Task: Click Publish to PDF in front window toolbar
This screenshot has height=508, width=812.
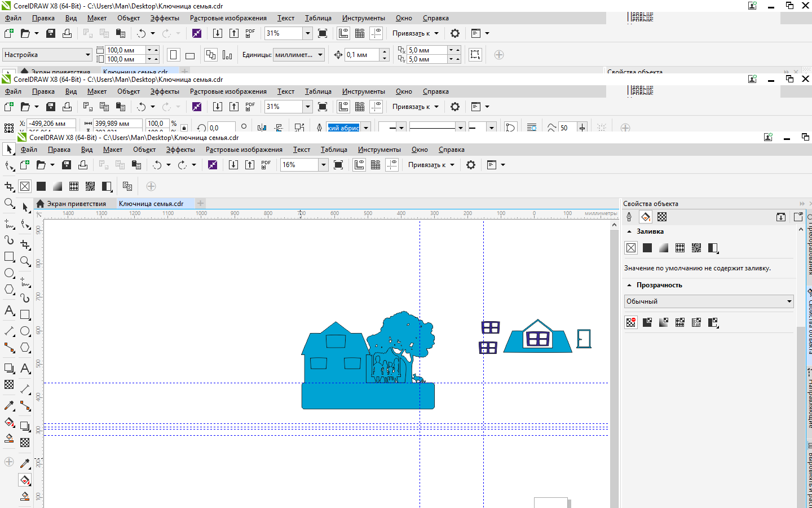Action: click(266, 165)
